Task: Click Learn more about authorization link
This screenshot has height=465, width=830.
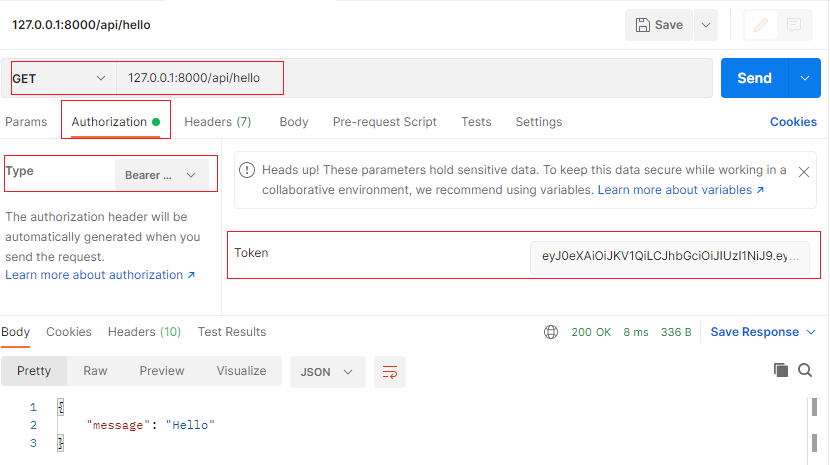Action: click(x=100, y=275)
